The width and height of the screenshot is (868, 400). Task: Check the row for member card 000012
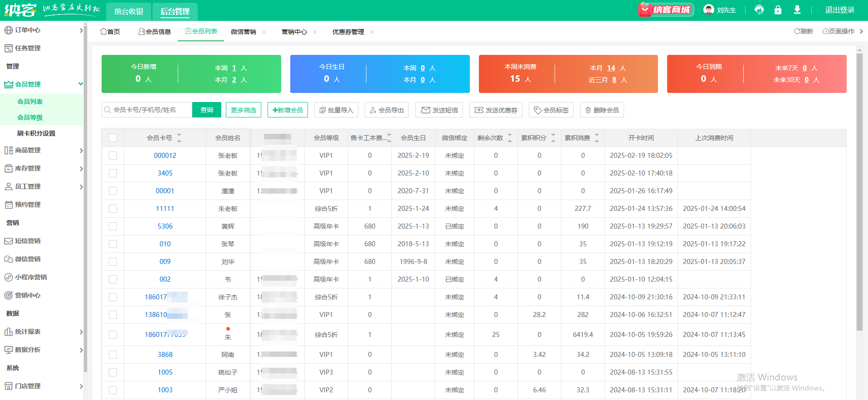point(113,156)
